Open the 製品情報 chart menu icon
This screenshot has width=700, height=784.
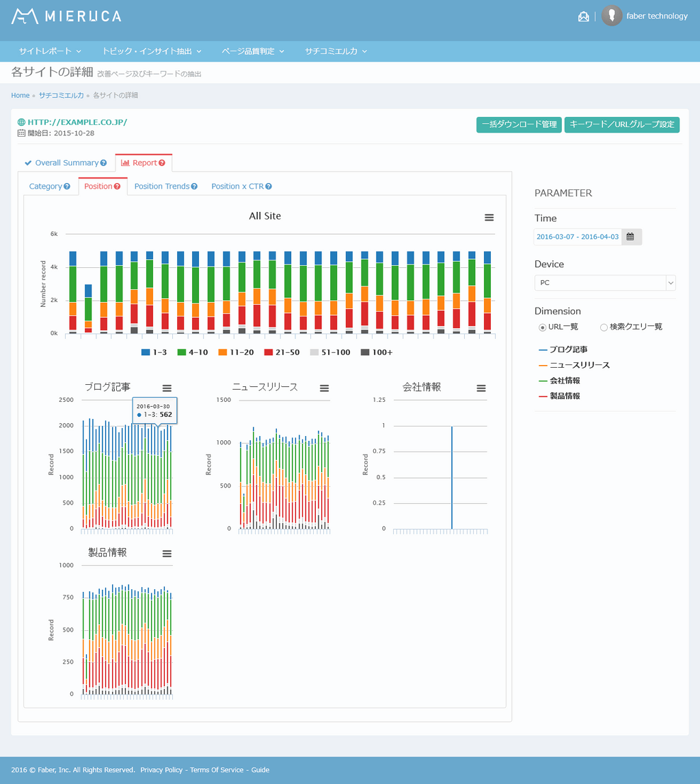point(167,554)
